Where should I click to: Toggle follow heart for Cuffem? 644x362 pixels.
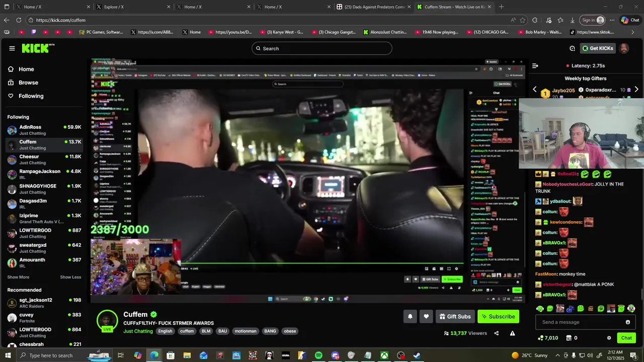426,316
